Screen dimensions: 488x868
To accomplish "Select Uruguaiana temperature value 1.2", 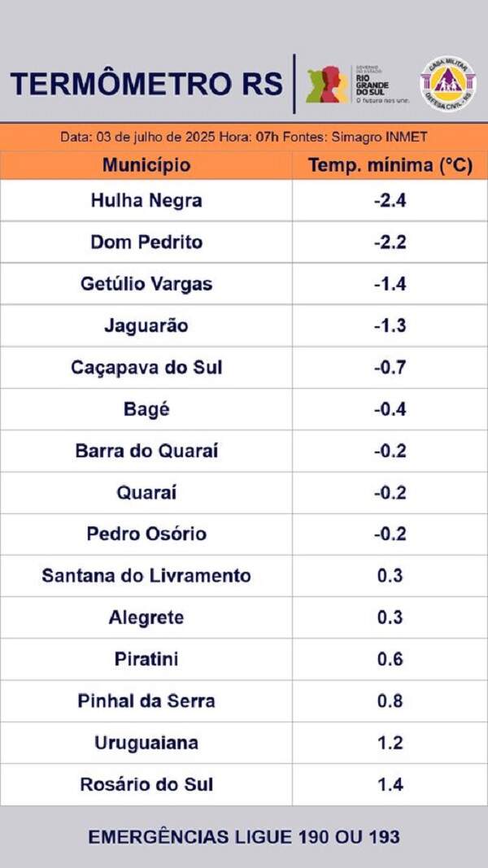I will pos(390,743).
